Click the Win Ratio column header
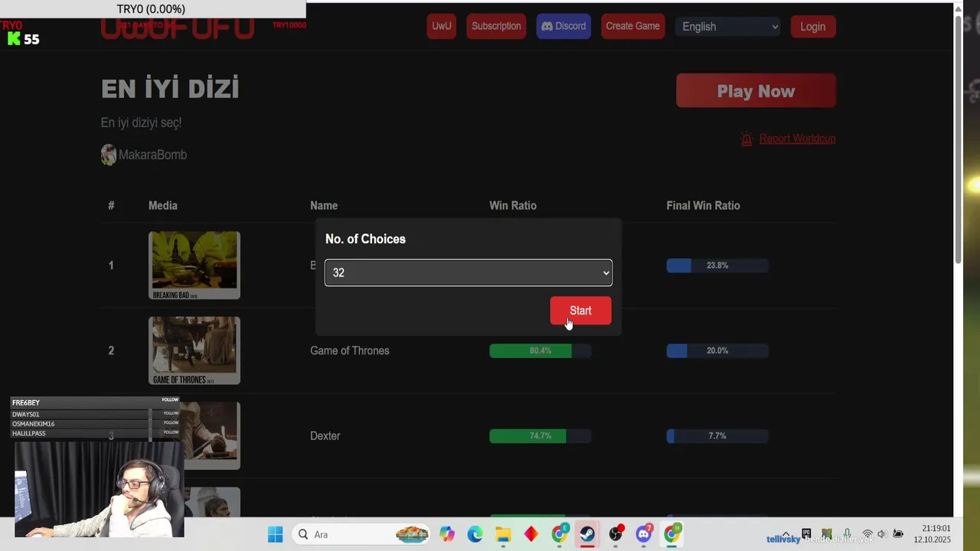 click(513, 205)
